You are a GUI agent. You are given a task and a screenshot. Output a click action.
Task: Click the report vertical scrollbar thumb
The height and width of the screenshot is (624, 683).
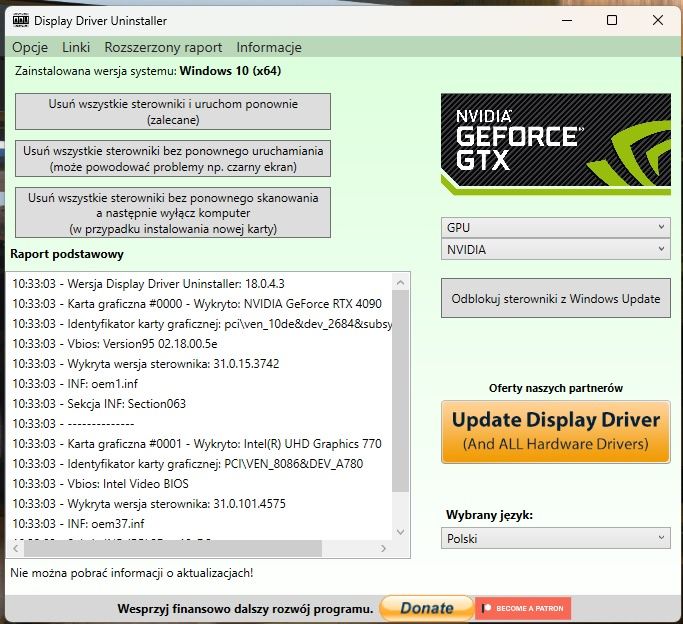point(400,391)
